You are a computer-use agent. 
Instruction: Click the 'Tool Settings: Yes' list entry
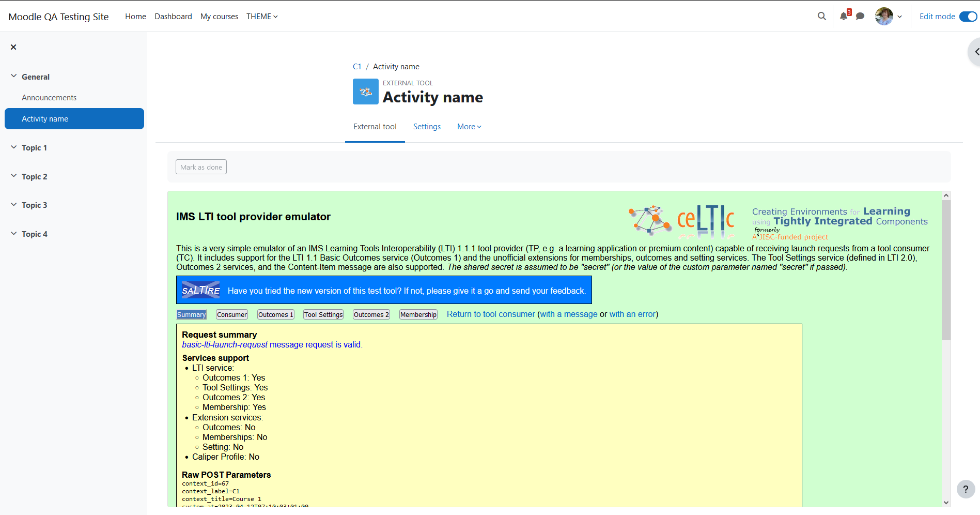click(235, 387)
